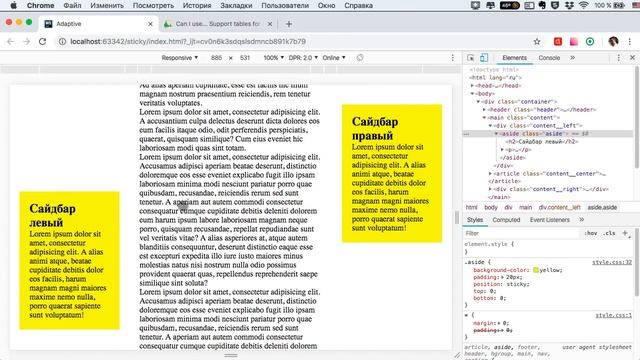Open DevTools customize menu

(619, 58)
